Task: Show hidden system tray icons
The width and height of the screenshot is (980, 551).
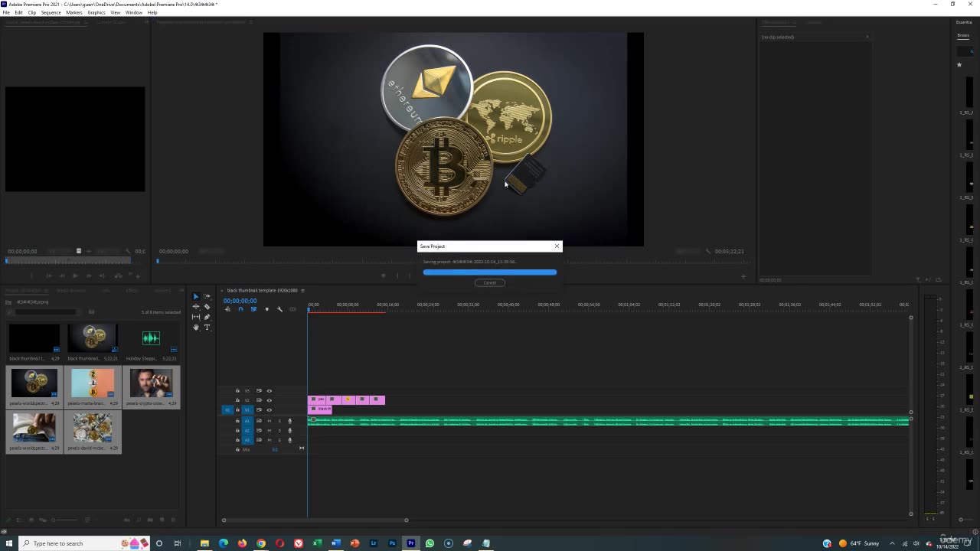Action: coord(892,543)
